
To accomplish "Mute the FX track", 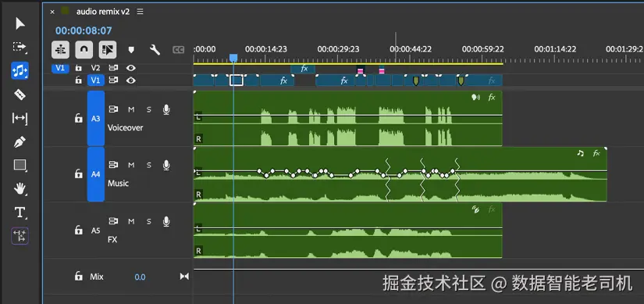I will point(131,221).
